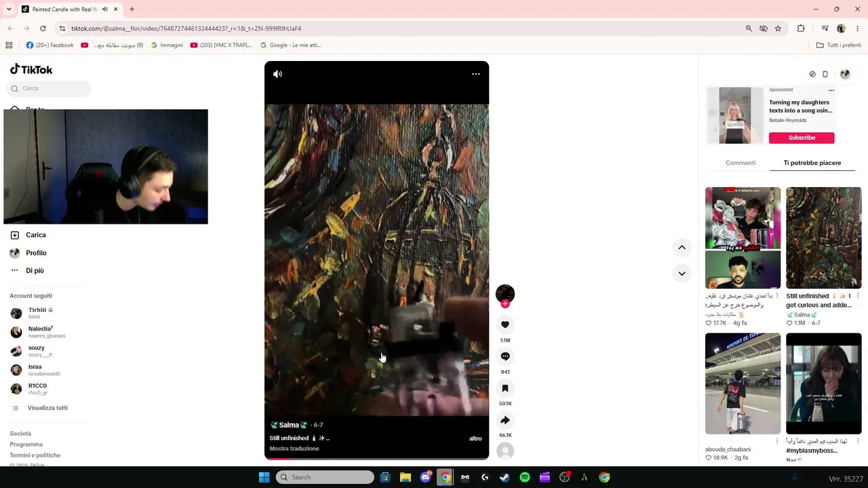The height and width of the screenshot is (488, 868).
Task: Open the profile avatar in the TikTok header
Action: click(845, 75)
